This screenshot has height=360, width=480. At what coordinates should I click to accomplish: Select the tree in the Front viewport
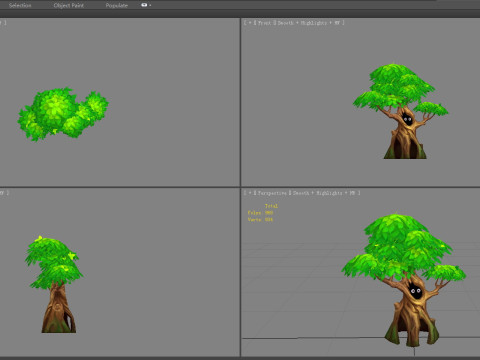(x=401, y=111)
